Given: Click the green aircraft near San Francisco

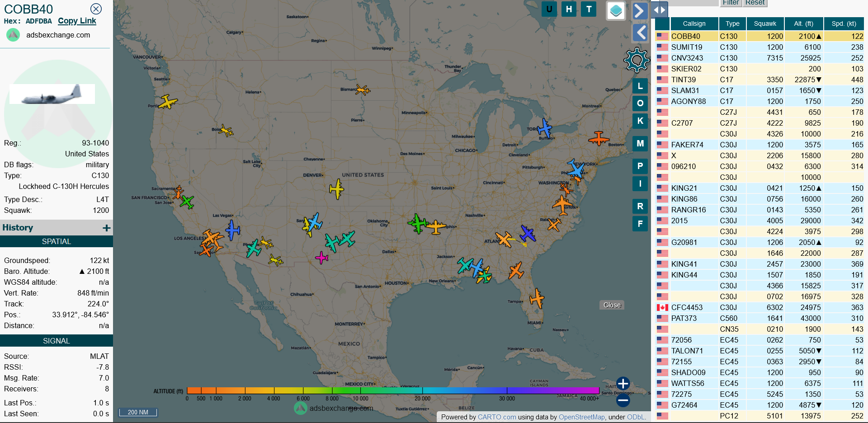Looking at the screenshot, I should (187, 202).
